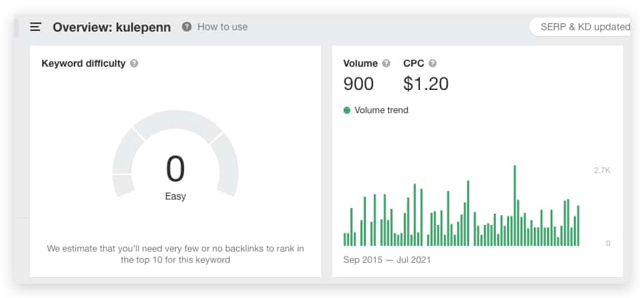Click the Sep 2015 — Jul 2021 date range
Viewport: 644px width, 298px height.
[387, 260]
